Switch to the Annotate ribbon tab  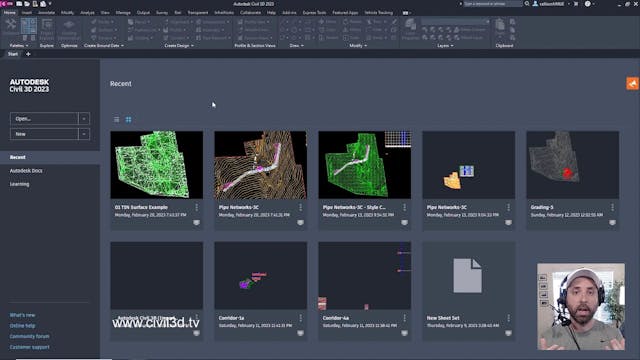tap(46, 13)
